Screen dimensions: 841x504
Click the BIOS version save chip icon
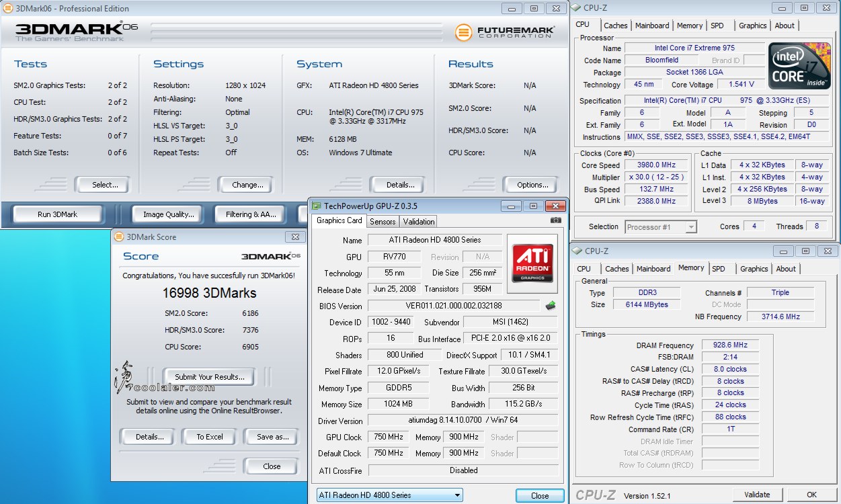click(551, 306)
